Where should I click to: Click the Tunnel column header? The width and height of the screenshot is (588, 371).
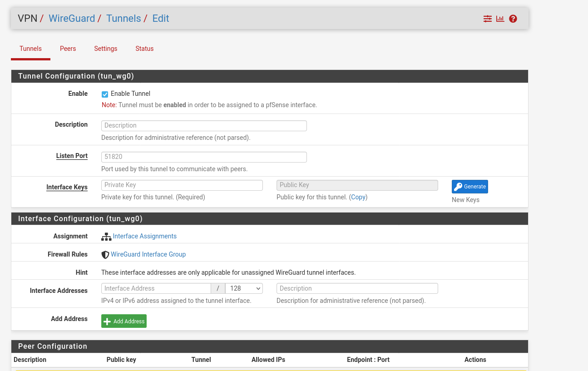[201, 360]
